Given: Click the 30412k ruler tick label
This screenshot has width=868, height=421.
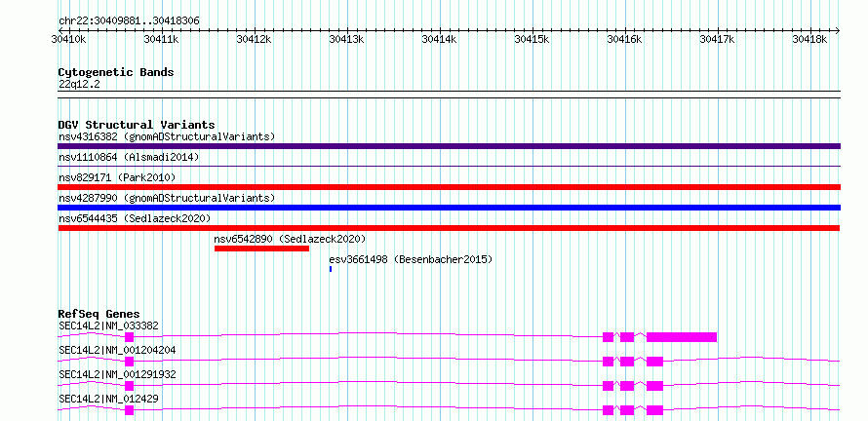Looking at the screenshot, I should (x=254, y=39).
